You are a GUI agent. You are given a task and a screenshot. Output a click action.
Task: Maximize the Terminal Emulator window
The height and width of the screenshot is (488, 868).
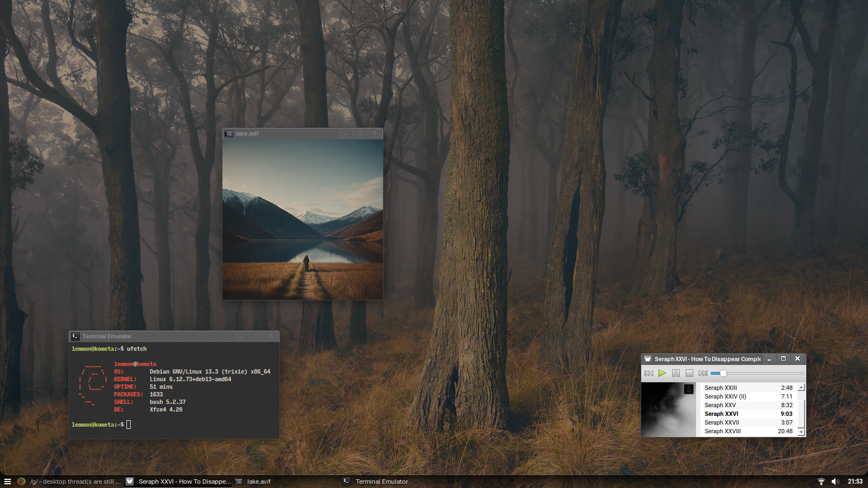pyautogui.click(x=257, y=336)
